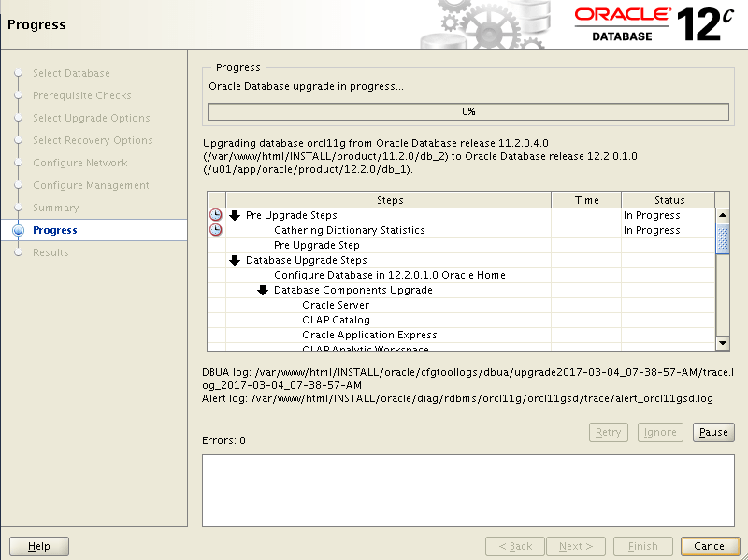Open the Select Recovery Options step

point(93,140)
